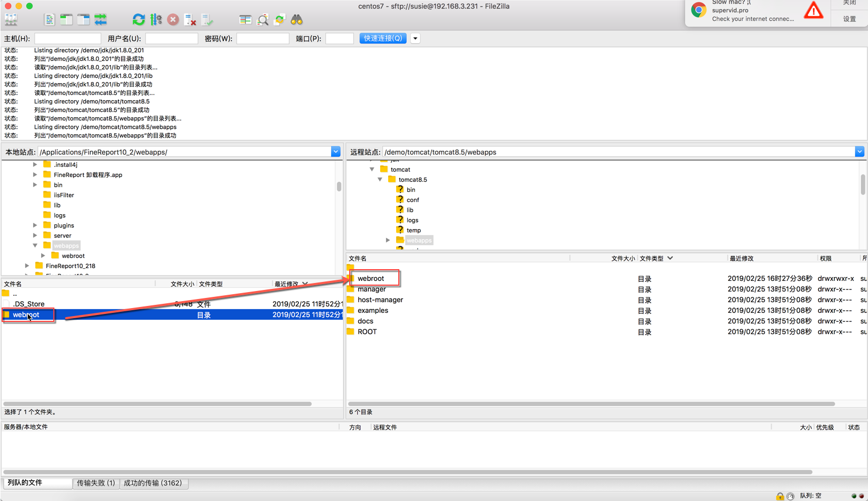Toggle the remote directory tree icon

pos(83,20)
